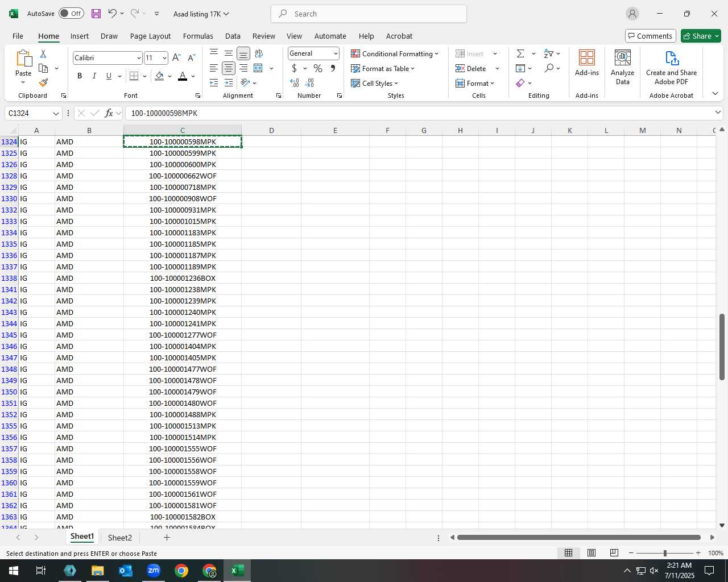Decrease decimal places
This screenshot has width=728, height=582.
point(310,83)
